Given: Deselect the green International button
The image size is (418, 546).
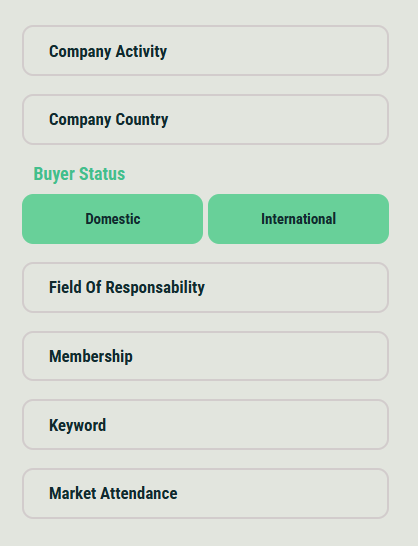Looking at the screenshot, I should [x=299, y=219].
